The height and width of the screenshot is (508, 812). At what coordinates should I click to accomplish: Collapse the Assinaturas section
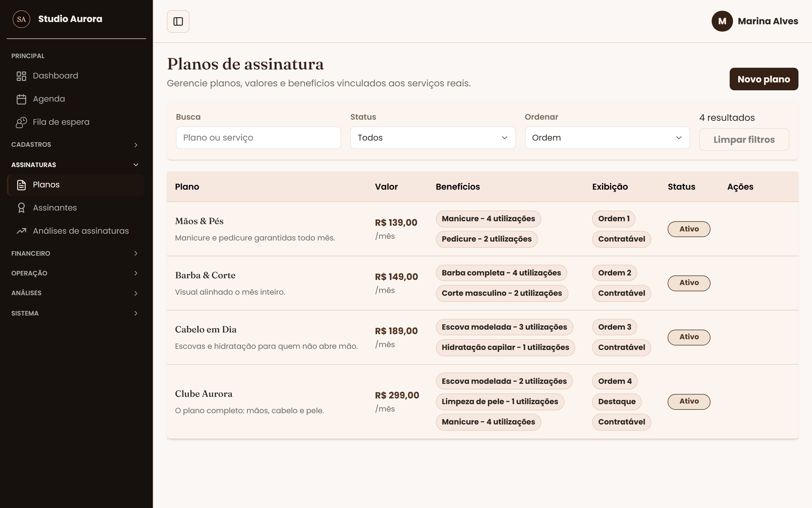[76, 165]
